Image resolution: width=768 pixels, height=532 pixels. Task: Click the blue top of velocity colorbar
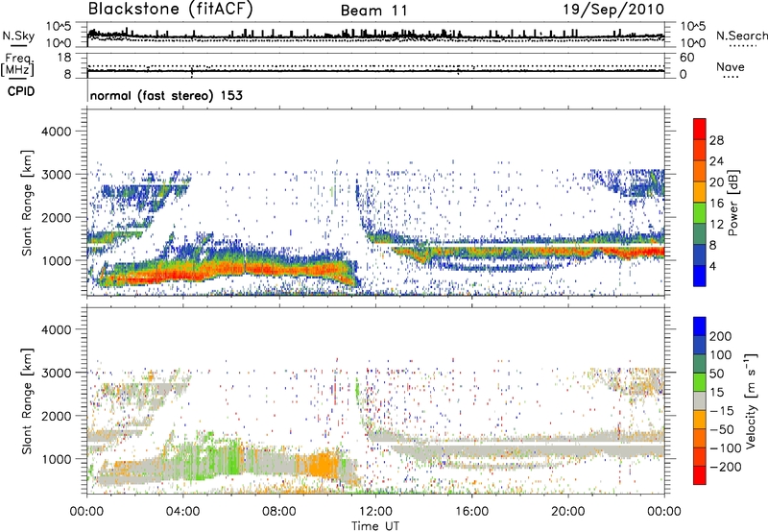click(700, 326)
